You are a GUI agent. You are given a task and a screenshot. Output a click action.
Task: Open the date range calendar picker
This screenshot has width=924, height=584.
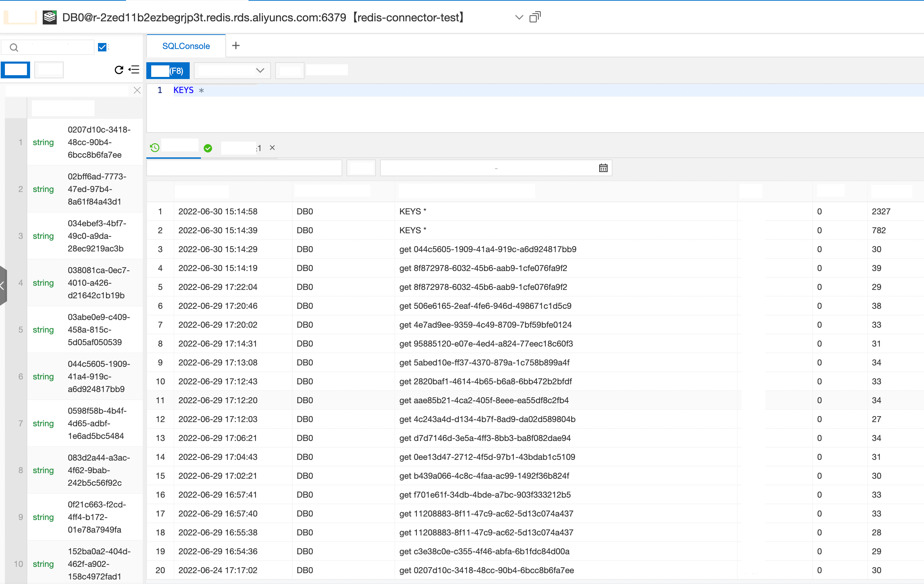click(x=603, y=168)
